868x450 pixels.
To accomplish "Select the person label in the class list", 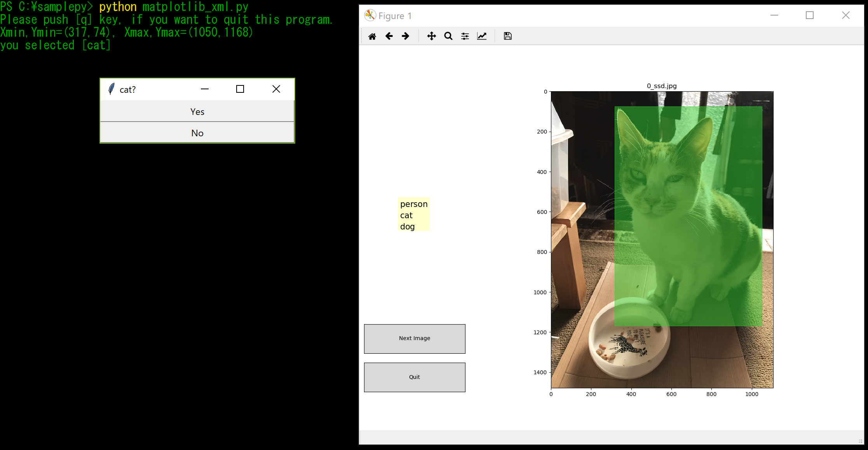I will (414, 204).
